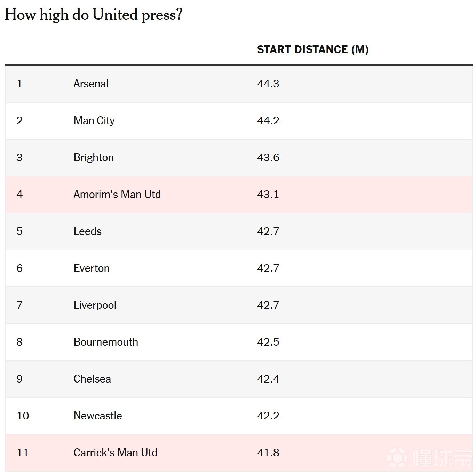Click the watermark Chinese text
The image size is (476, 472).
[442, 457]
